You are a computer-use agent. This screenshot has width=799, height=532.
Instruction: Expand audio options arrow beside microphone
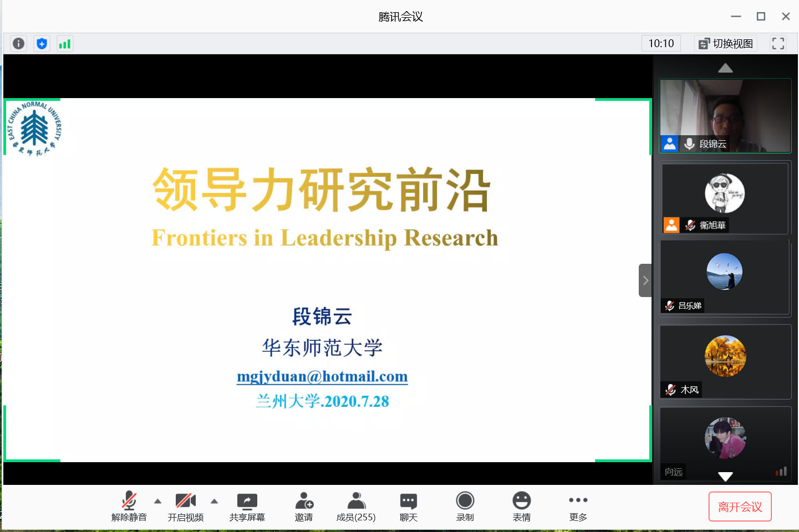pyautogui.click(x=158, y=501)
